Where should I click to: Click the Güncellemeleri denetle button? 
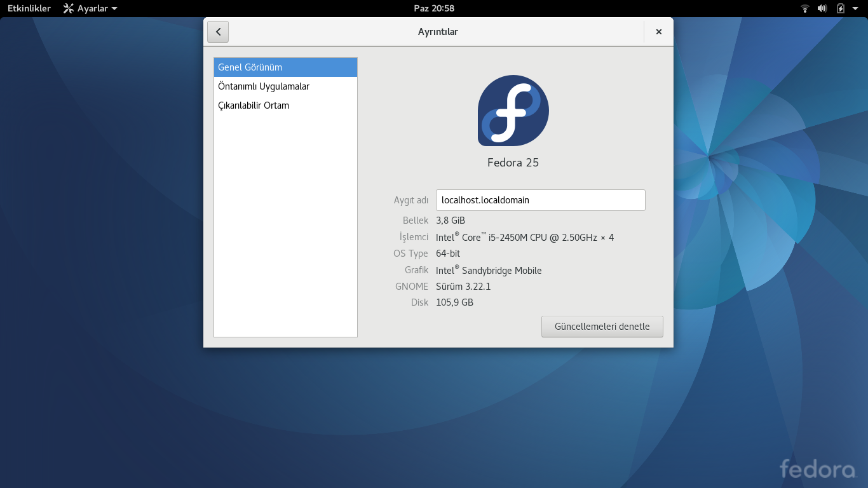[x=602, y=327]
